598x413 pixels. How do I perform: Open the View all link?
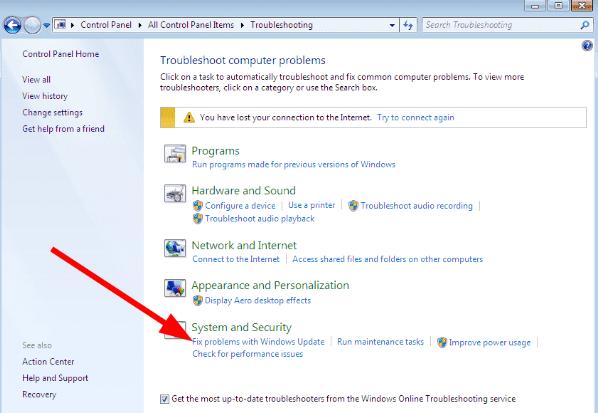pos(36,80)
